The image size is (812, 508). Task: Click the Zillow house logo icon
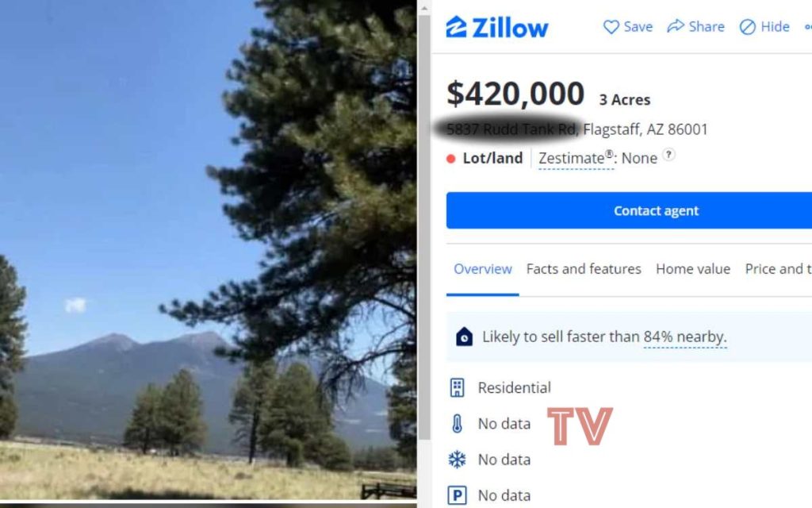(456, 27)
